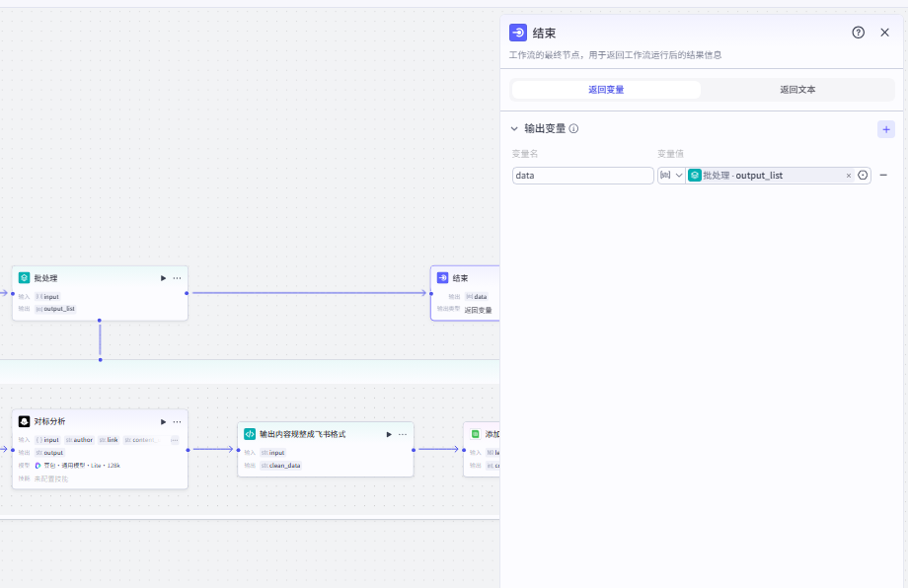Select the 结束 node on canvas
The image size is (908, 588).
[x=465, y=293]
